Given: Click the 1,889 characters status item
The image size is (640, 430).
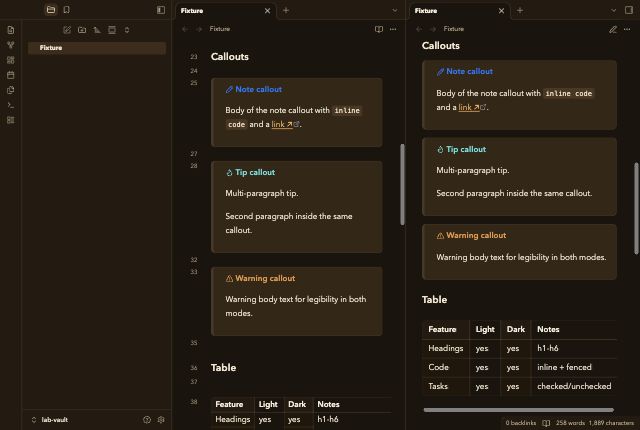Looking at the screenshot, I should point(611,423).
